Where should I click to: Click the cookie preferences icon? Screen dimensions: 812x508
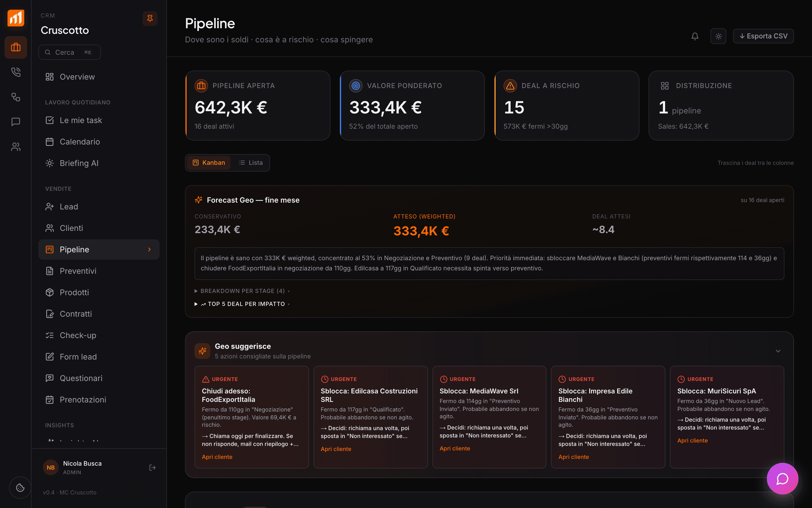coord(20,487)
